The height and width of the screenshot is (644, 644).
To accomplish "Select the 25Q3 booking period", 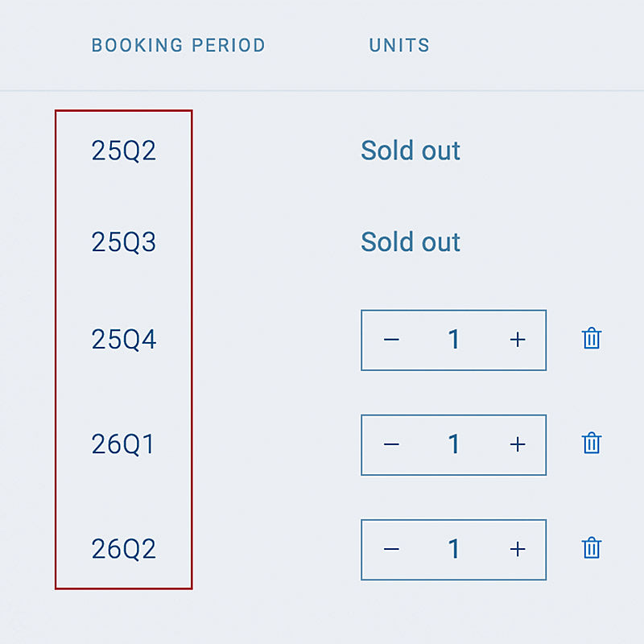I will tap(124, 242).
